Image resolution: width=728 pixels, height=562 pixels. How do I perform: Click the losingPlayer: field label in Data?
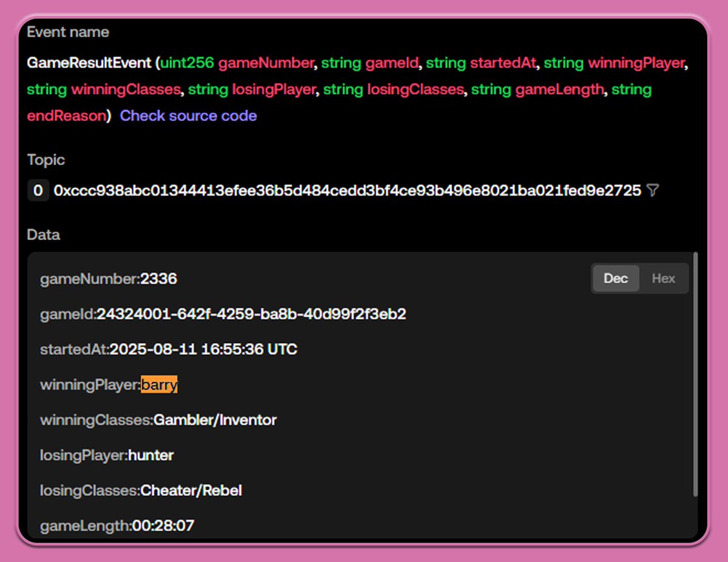pos(84,455)
